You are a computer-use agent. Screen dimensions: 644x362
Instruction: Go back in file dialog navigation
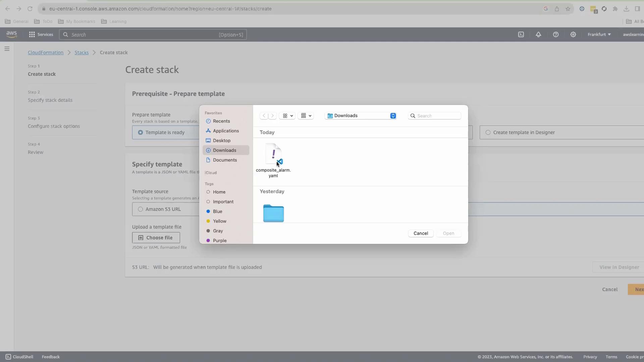(264, 116)
